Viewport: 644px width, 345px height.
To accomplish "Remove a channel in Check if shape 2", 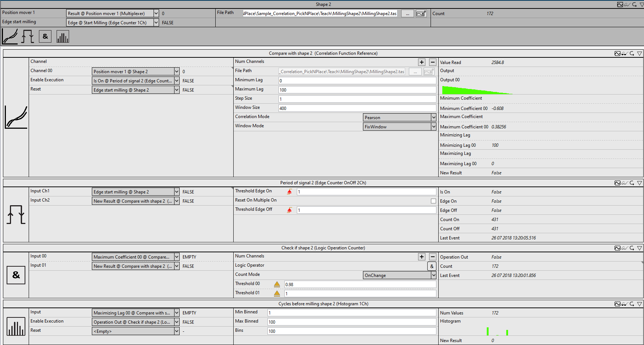I will [433, 257].
